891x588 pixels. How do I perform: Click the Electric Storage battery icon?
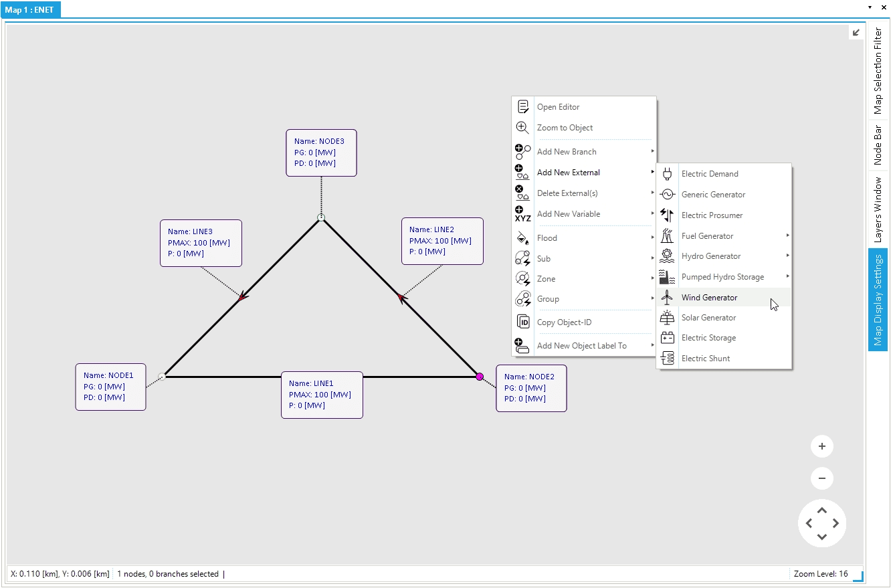coord(667,338)
